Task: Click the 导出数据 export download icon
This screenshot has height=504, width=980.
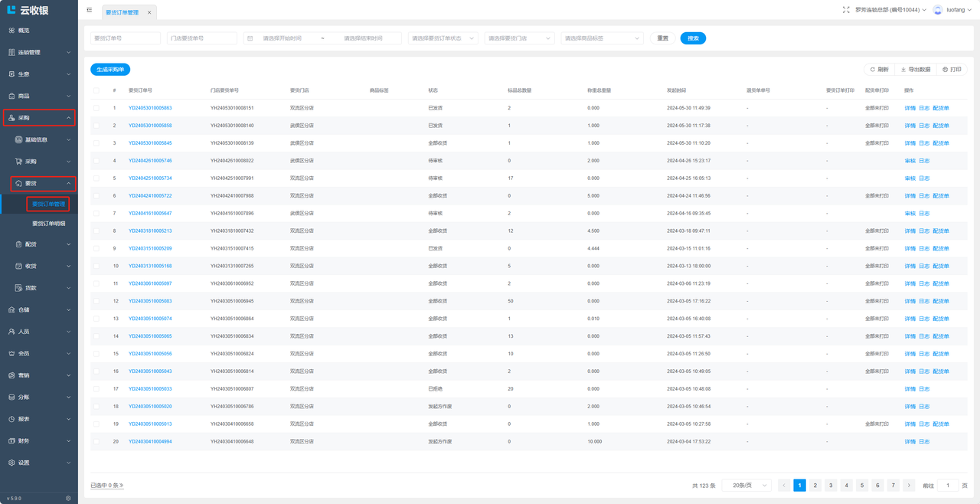Action: click(x=903, y=70)
